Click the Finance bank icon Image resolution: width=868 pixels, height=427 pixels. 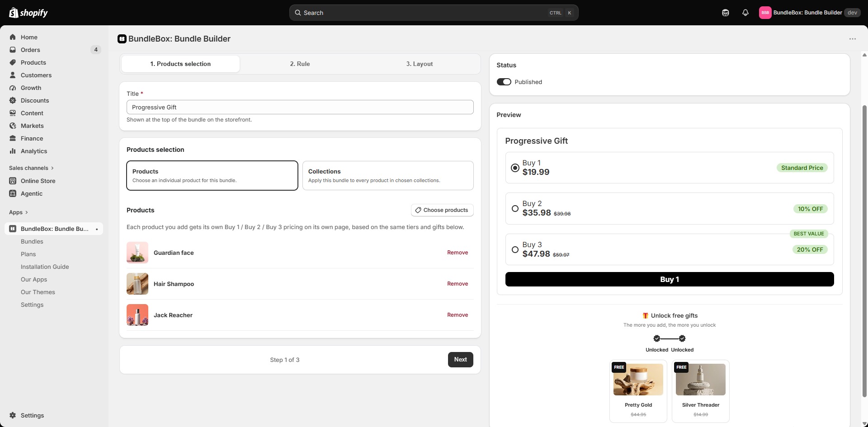pos(13,138)
